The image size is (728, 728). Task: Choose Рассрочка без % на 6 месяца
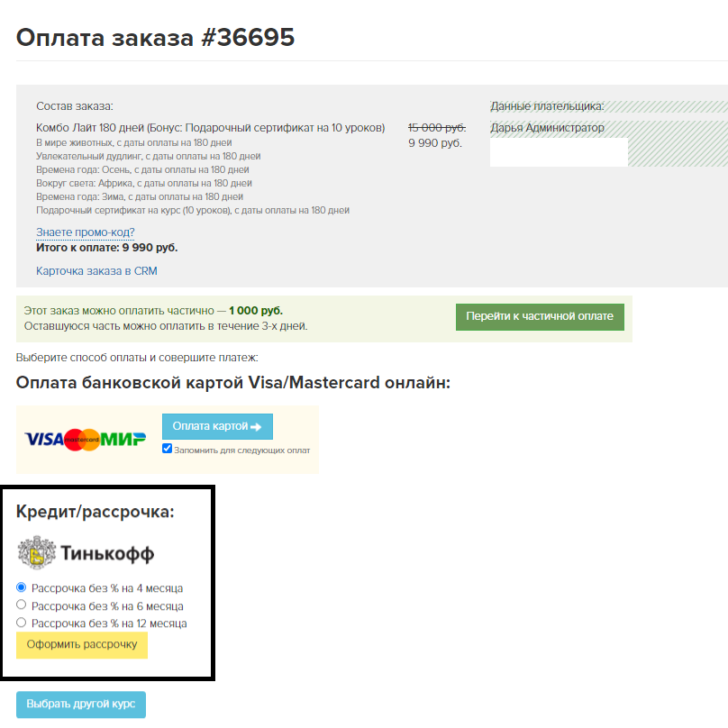click(x=21, y=605)
